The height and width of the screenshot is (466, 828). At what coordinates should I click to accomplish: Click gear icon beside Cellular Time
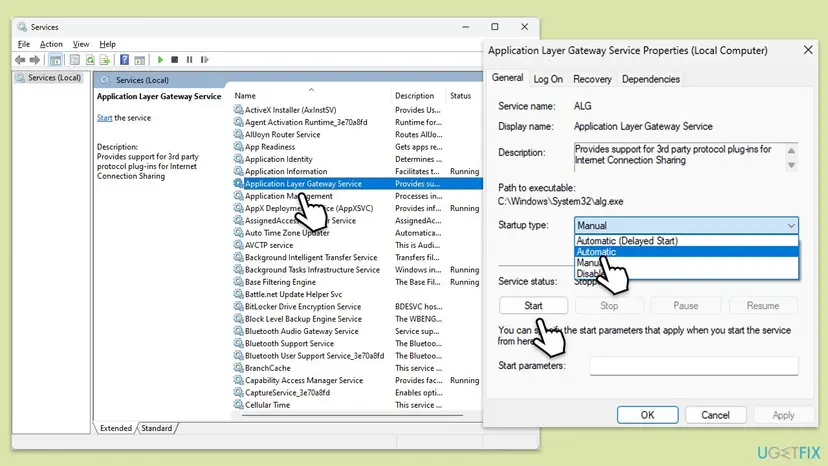(238, 405)
